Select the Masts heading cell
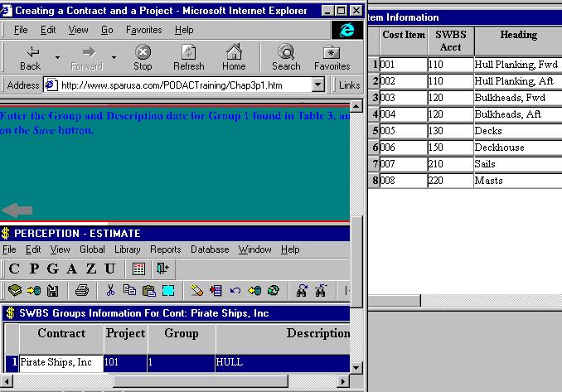562x392 pixels. click(518, 181)
